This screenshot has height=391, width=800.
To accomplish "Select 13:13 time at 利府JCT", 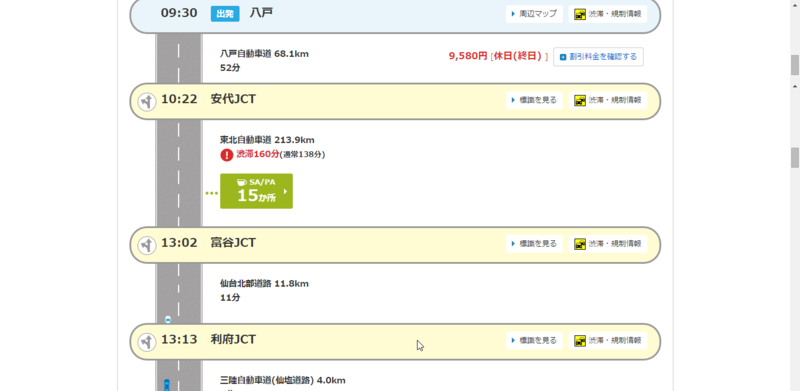I will [x=179, y=339].
